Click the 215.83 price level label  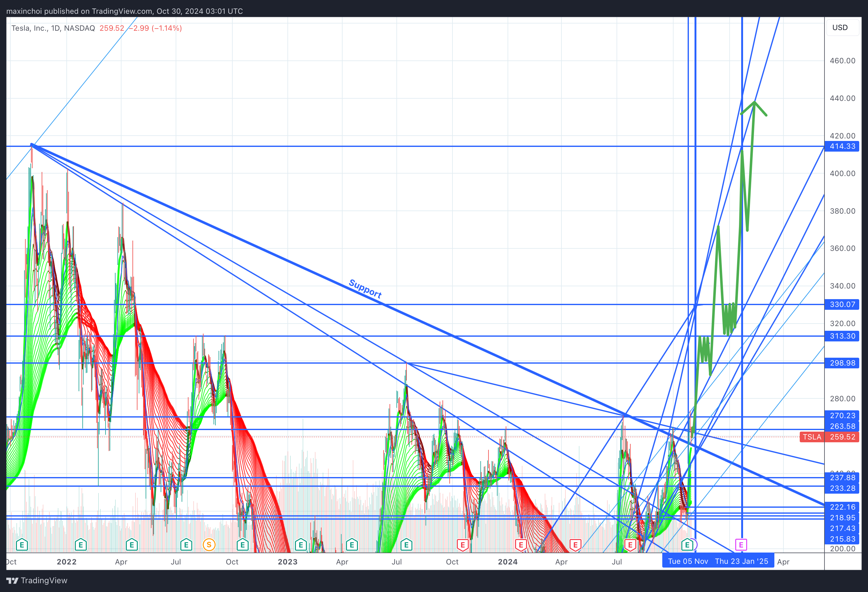click(842, 539)
